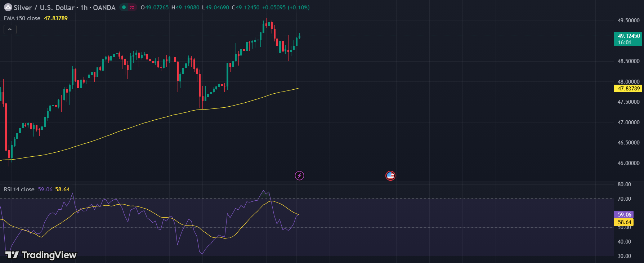This screenshot has height=263, width=644.
Task: Click the green market status dot
Action: click(x=124, y=7)
